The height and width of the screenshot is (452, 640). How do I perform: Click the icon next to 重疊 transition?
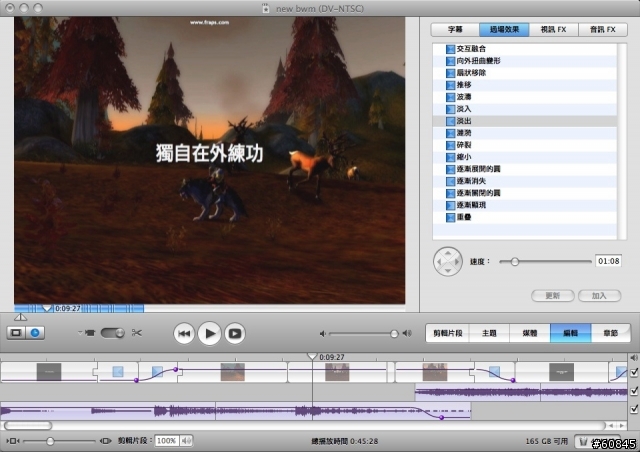click(450, 217)
